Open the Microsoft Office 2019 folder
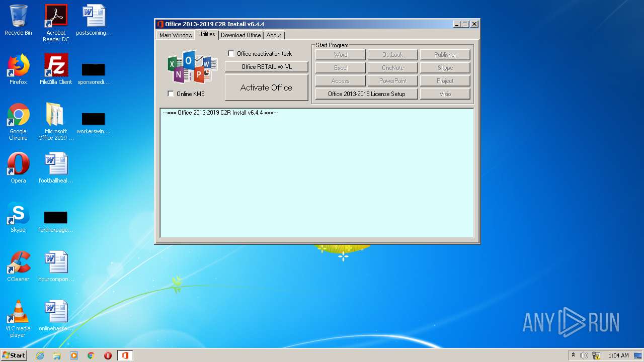Viewport: 644px width, 362px height. (x=56, y=122)
